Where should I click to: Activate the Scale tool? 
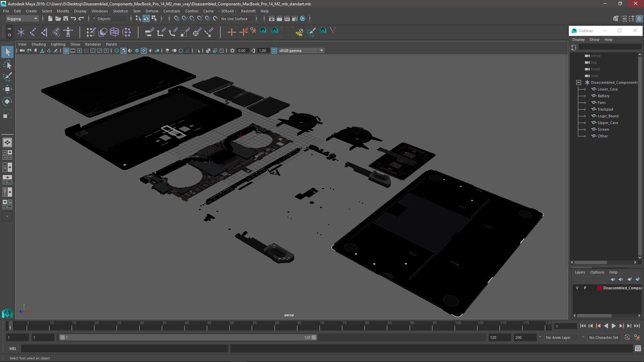7,114
